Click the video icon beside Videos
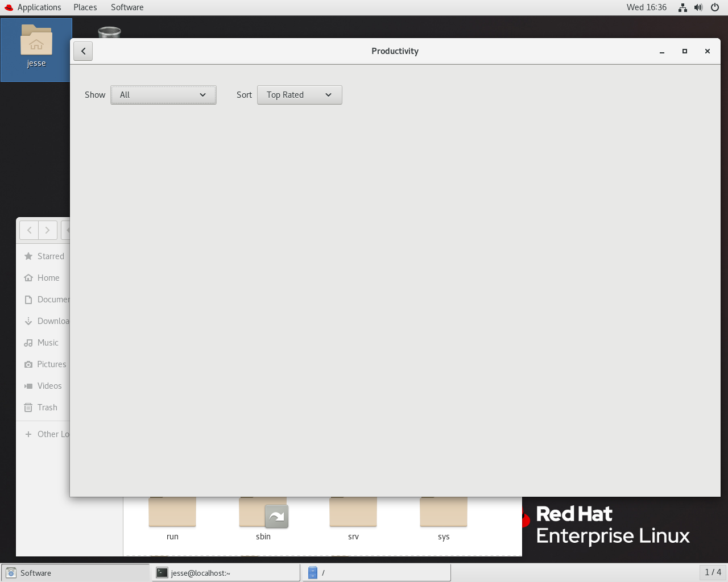 (28, 386)
